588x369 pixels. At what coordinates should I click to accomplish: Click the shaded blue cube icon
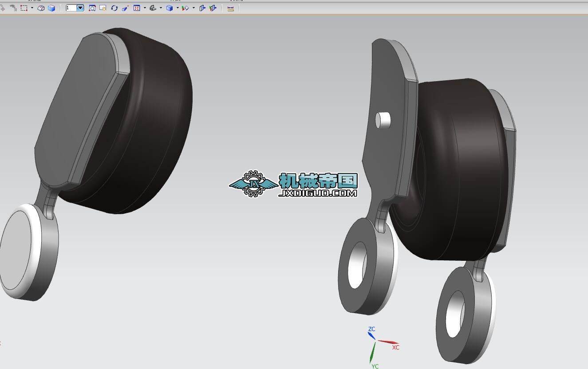pos(51,8)
